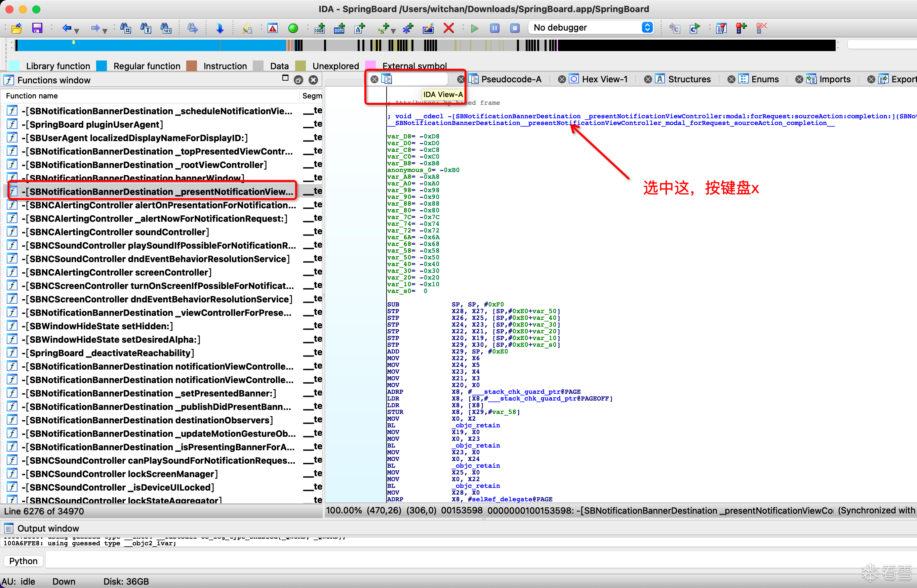Click the green circle toolbar icon
This screenshot has height=588, width=917.
click(293, 28)
